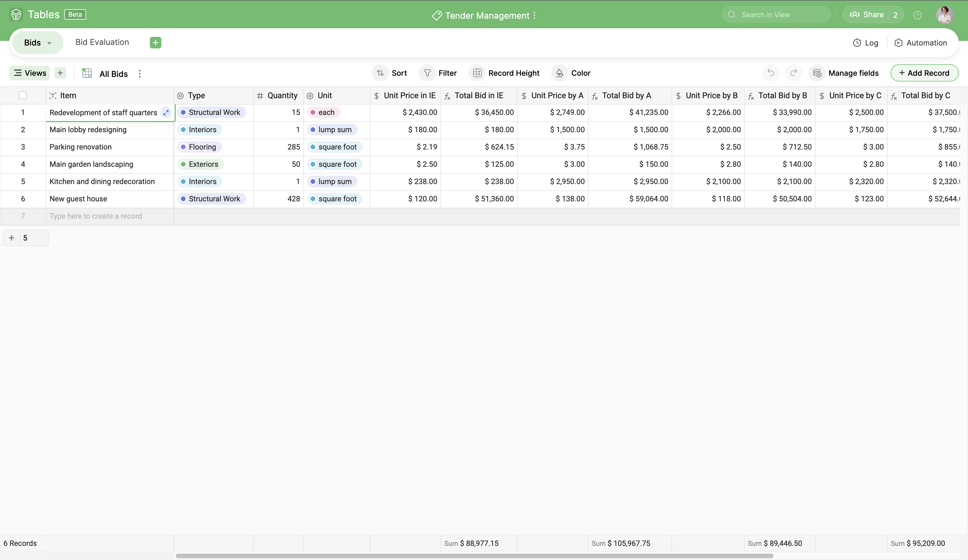Open the Unit dropdown showing each
The height and width of the screenshot is (560, 968).
(x=324, y=113)
